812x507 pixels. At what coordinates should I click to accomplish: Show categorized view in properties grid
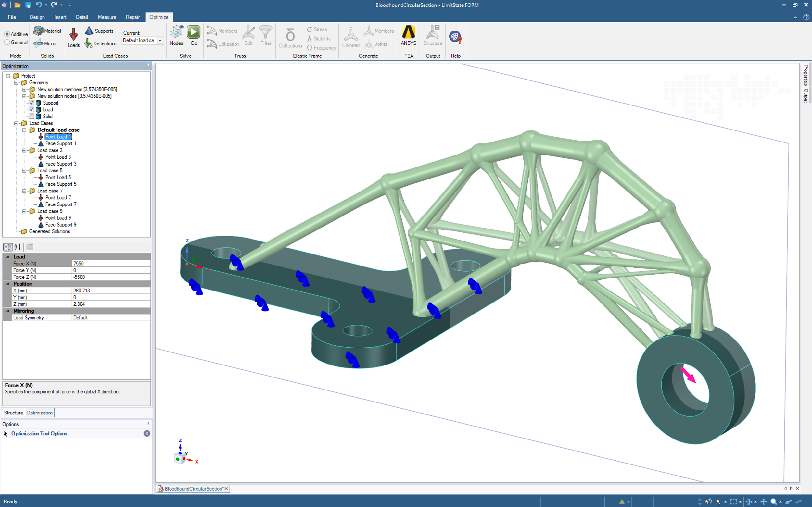8,247
